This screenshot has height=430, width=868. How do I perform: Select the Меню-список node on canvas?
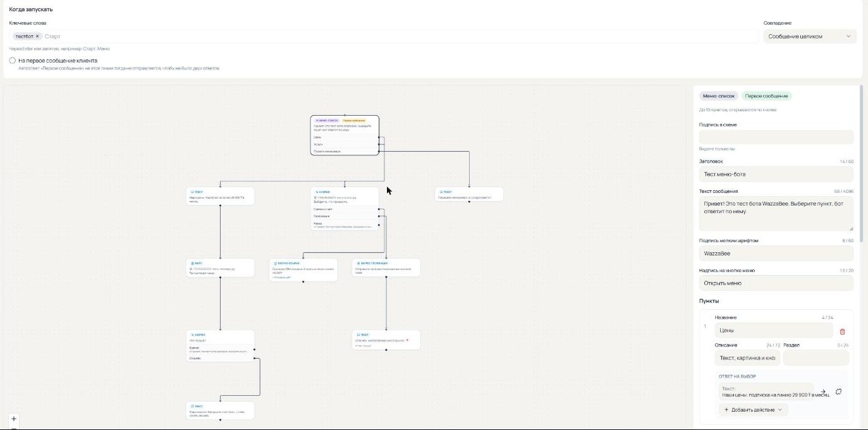point(345,135)
